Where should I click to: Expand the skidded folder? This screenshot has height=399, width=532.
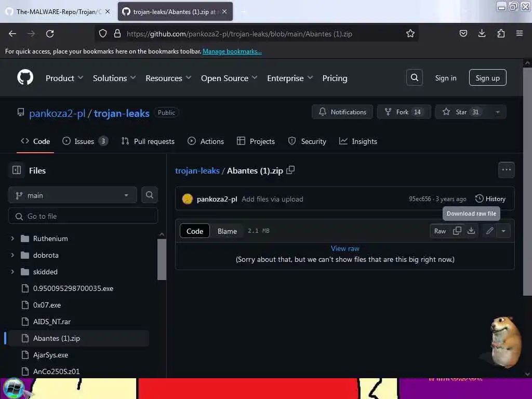12,271
